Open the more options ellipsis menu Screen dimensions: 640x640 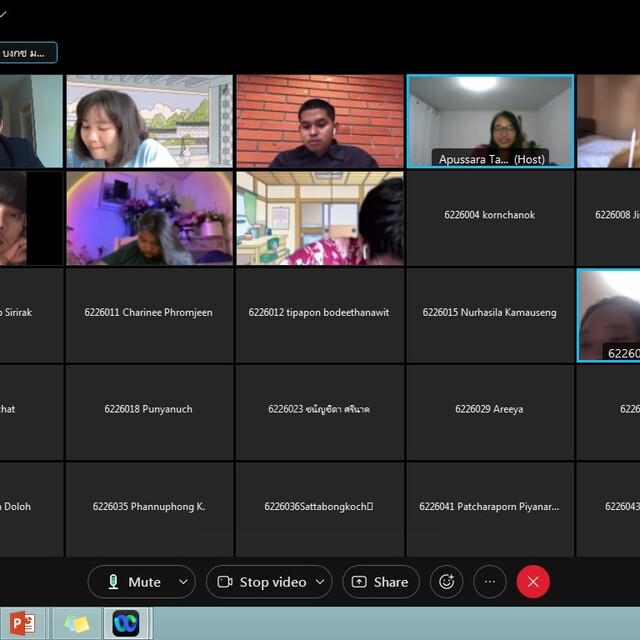tap(489, 582)
